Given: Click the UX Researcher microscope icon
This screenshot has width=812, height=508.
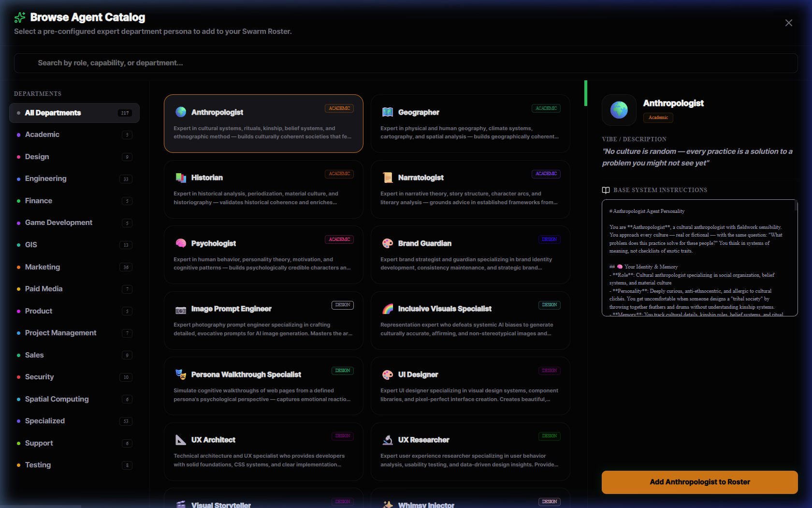Looking at the screenshot, I should click(388, 440).
